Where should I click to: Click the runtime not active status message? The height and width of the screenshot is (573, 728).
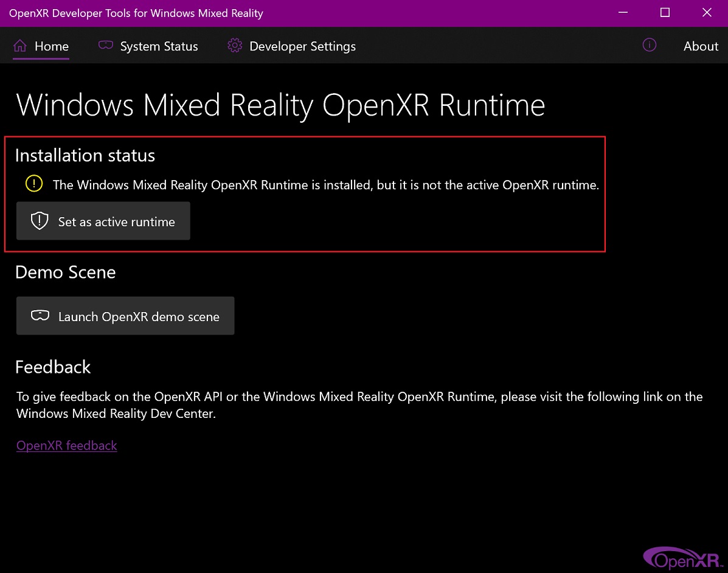pyautogui.click(x=326, y=185)
